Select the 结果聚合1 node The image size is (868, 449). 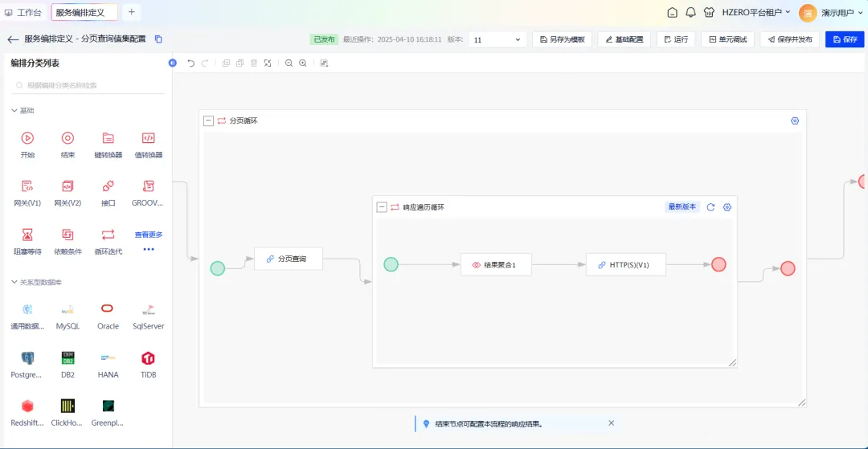(496, 265)
